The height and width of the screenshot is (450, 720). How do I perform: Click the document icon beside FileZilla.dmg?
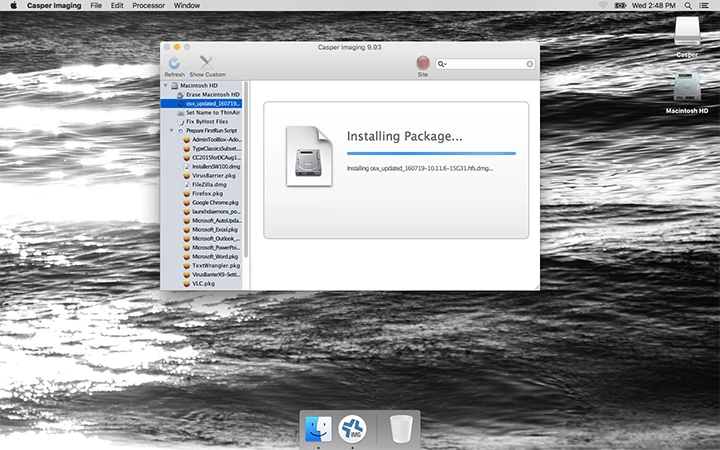click(186, 185)
